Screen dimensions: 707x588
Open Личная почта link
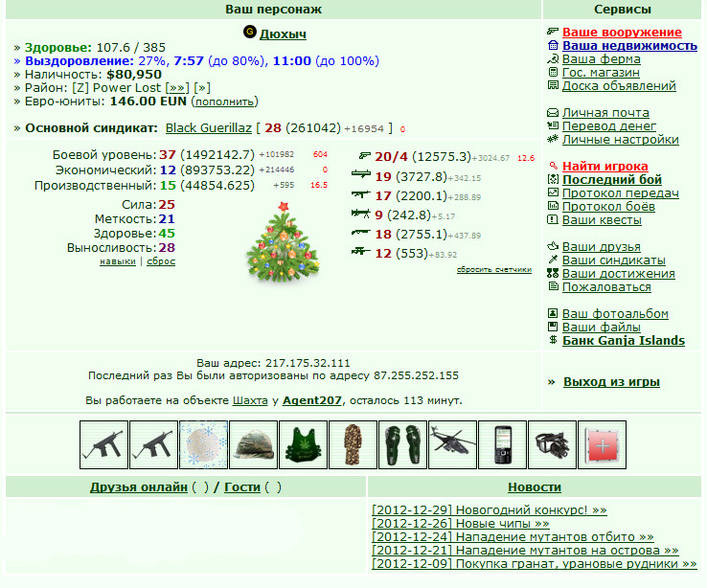(x=605, y=113)
